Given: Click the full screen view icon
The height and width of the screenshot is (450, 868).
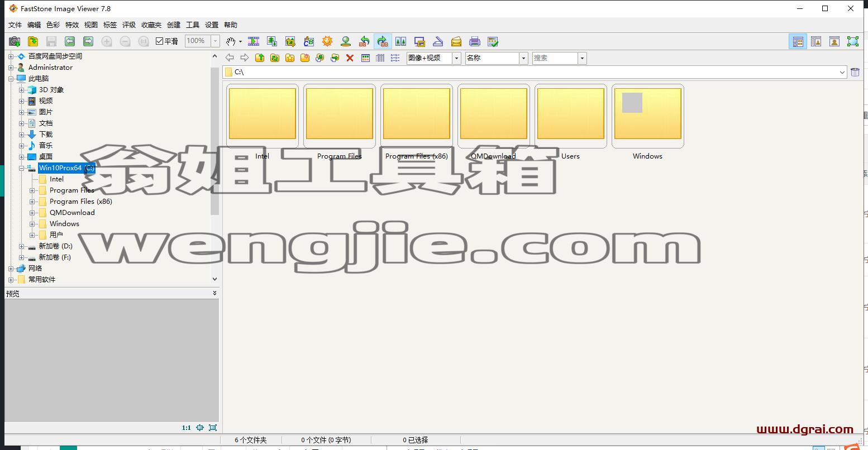Looking at the screenshot, I should (x=853, y=41).
